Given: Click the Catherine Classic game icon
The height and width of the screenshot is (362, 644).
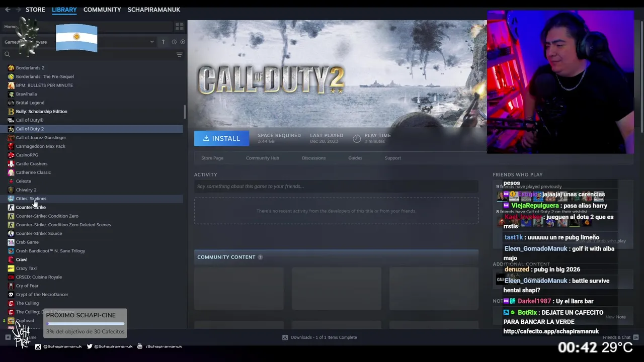Looking at the screenshot, I should tap(11, 172).
